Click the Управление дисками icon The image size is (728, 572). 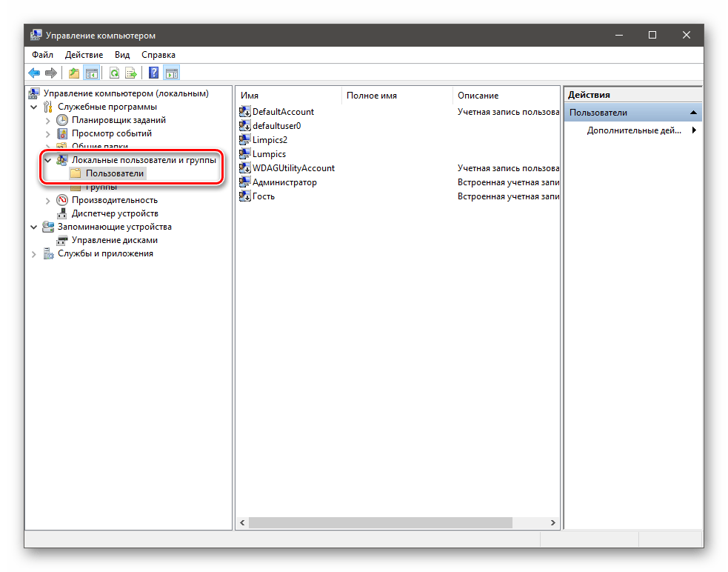[x=61, y=240]
